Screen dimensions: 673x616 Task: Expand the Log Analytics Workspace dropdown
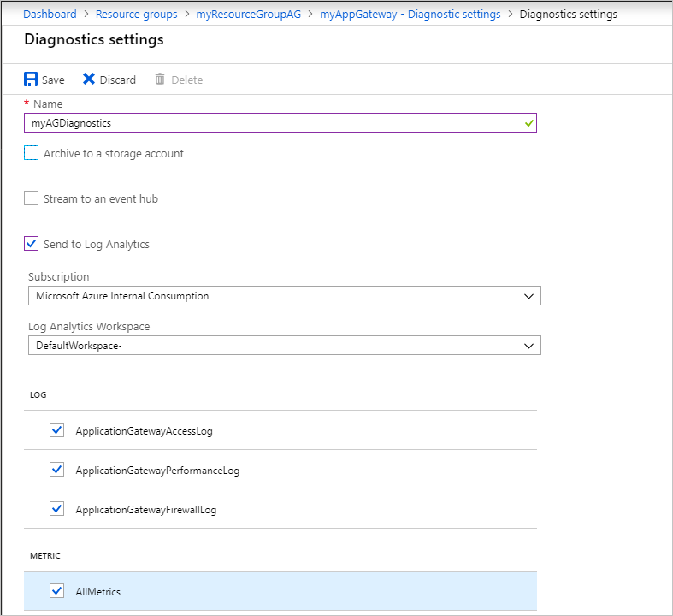pos(284,346)
